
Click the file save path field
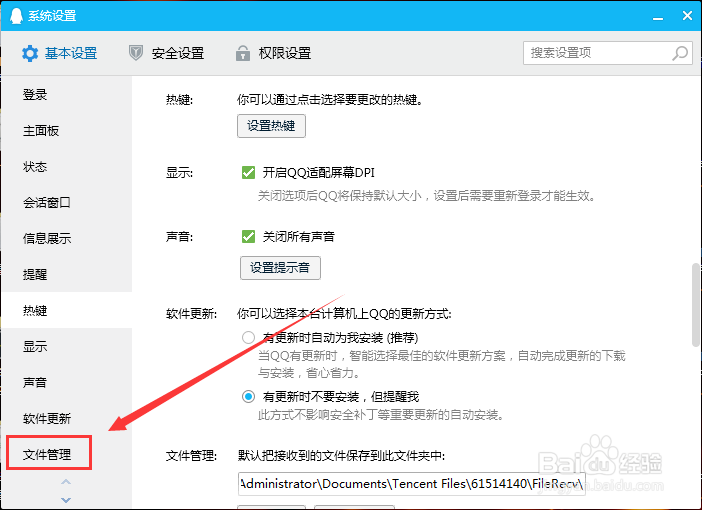(x=411, y=484)
